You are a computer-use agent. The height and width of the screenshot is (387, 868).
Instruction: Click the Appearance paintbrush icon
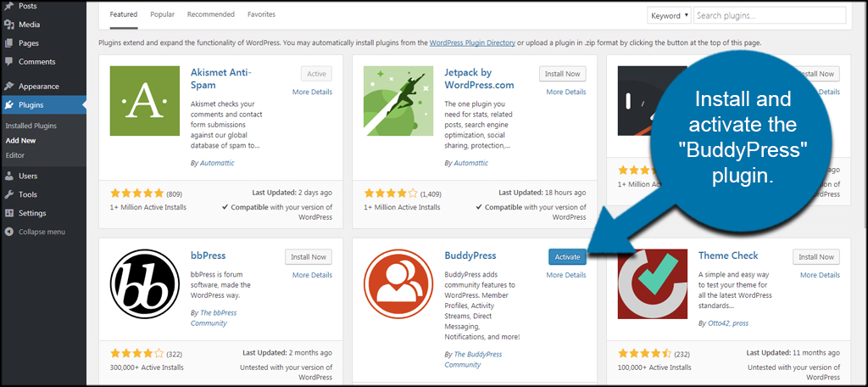8,86
